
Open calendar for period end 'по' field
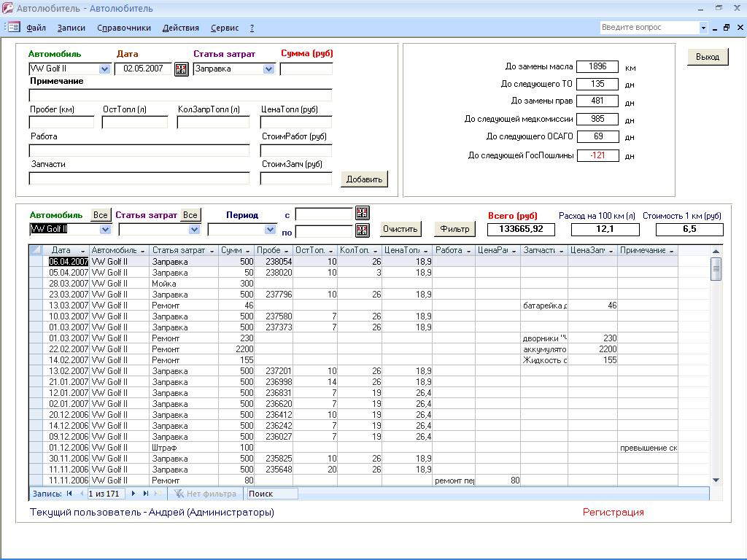point(362,230)
